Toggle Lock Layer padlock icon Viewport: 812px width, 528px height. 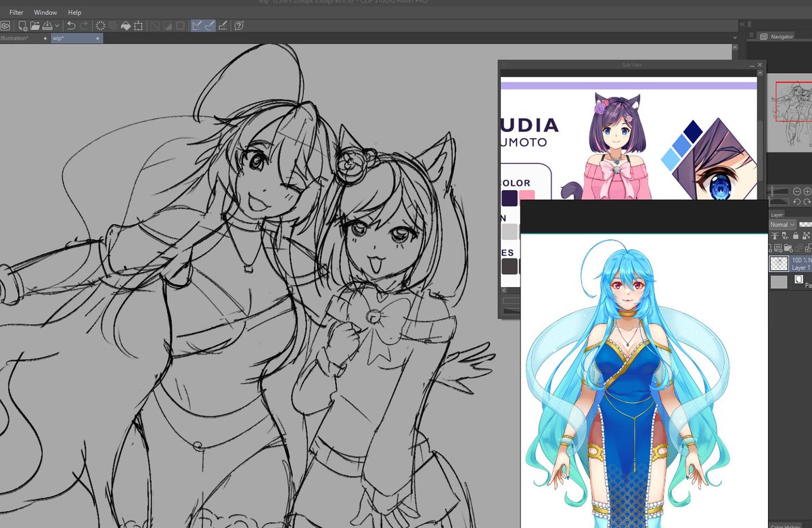(796, 236)
